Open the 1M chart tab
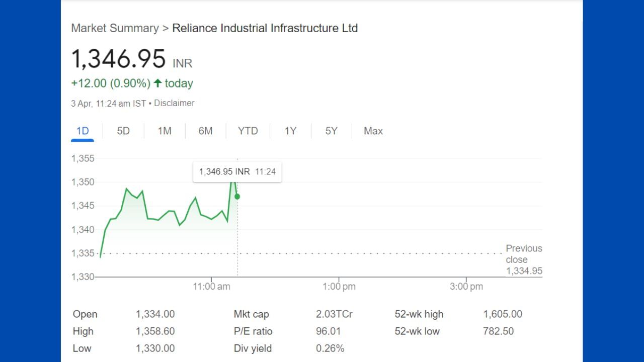 pyautogui.click(x=165, y=131)
